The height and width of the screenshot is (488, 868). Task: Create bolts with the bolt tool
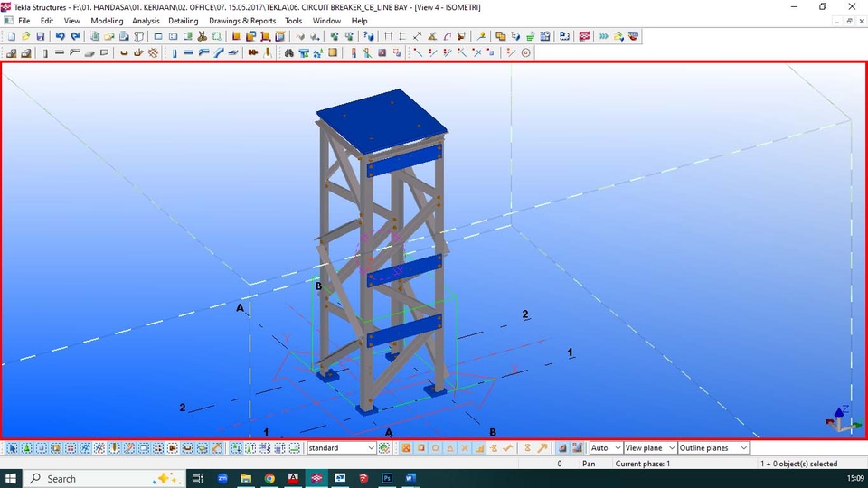coord(253,53)
